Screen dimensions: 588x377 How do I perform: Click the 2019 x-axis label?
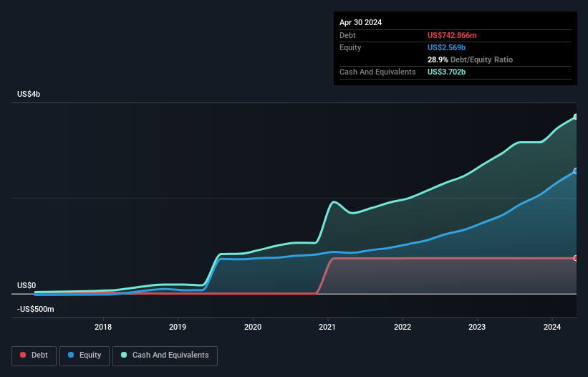[x=178, y=327]
